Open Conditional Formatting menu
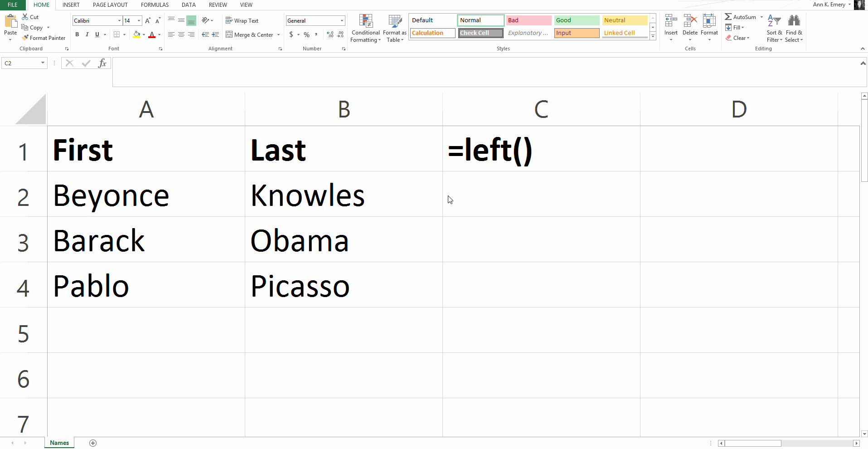 click(365, 28)
